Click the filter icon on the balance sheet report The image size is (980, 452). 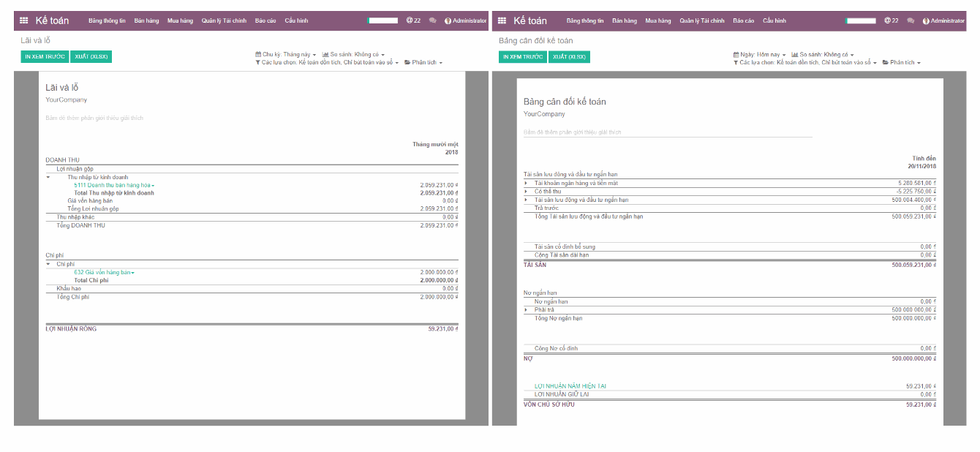pos(738,63)
